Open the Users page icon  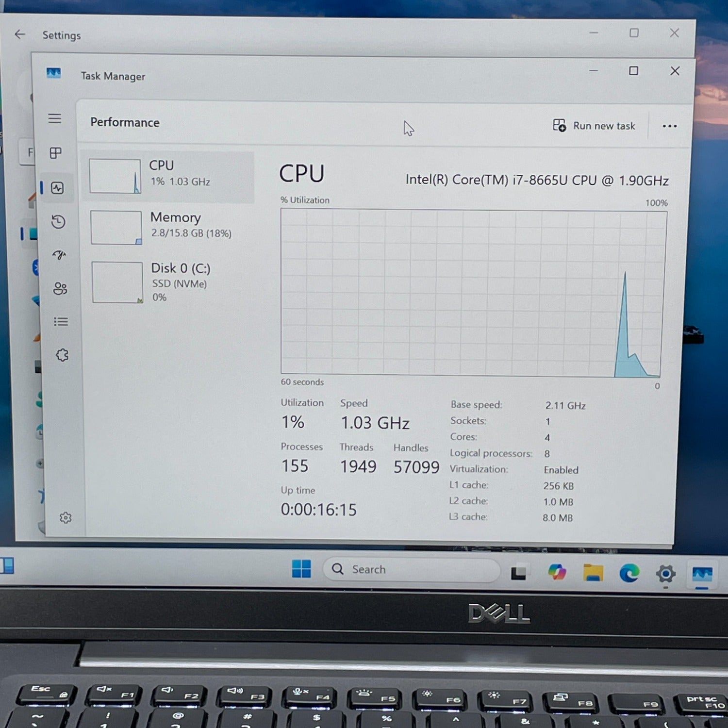click(x=60, y=289)
